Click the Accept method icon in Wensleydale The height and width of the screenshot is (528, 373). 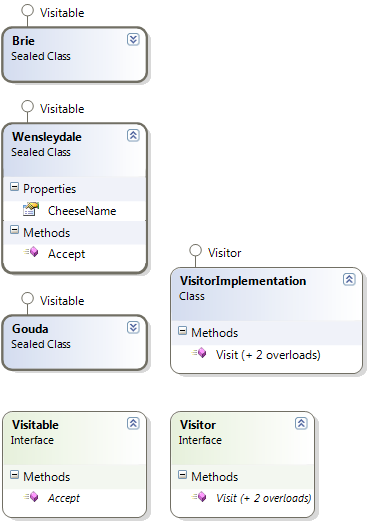31,252
